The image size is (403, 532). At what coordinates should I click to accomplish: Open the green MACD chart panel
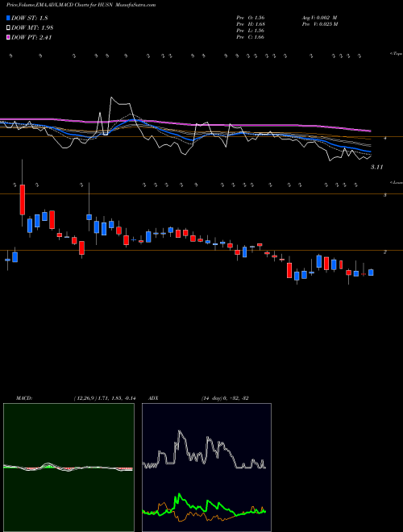[69, 468]
